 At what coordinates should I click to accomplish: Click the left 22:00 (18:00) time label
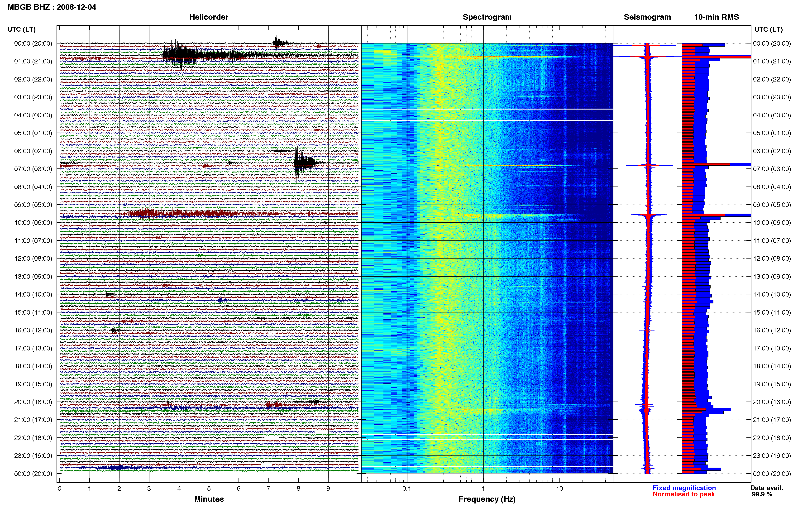pos(33,438)
